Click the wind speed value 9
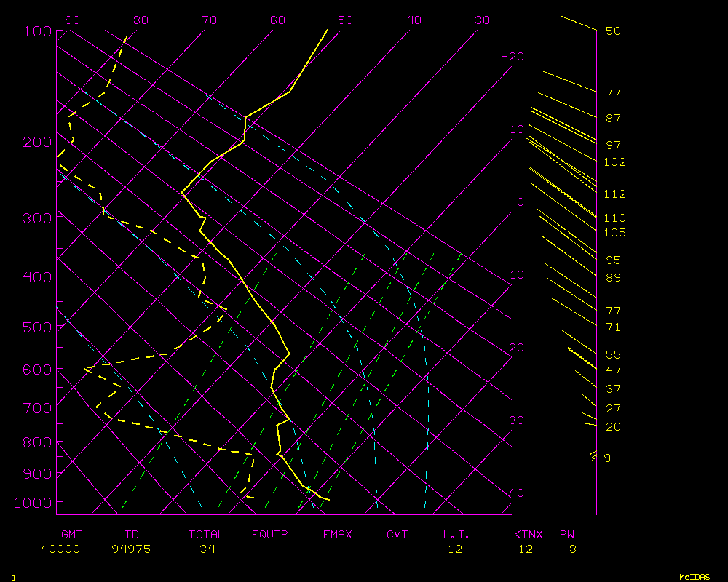This screenshot has width=728, height=582. pyautogui.click(x=607, y=458)
